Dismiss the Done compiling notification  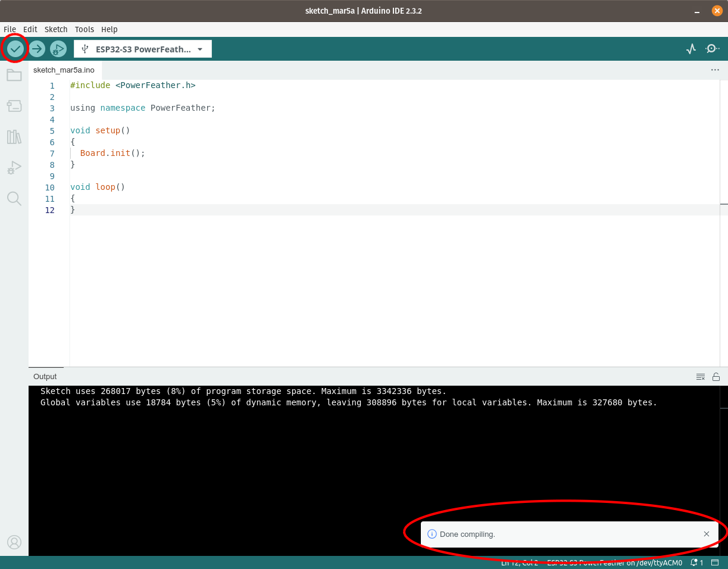tap(706, 534)
